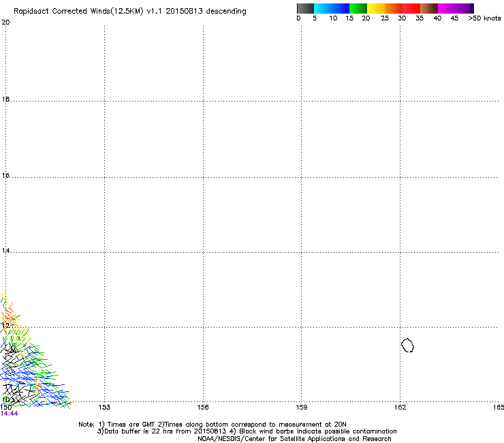Click the NOAA/NESDIS credit line
Viewport: 504px width, 443px height.
tap(294, 439)
